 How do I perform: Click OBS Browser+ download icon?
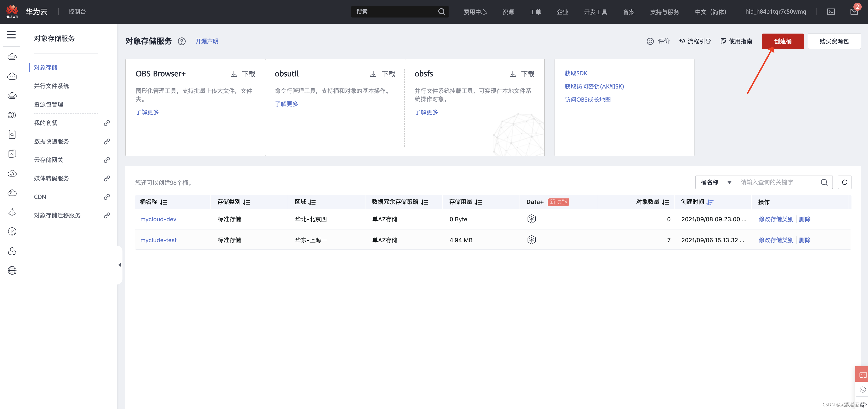point(234,74)
